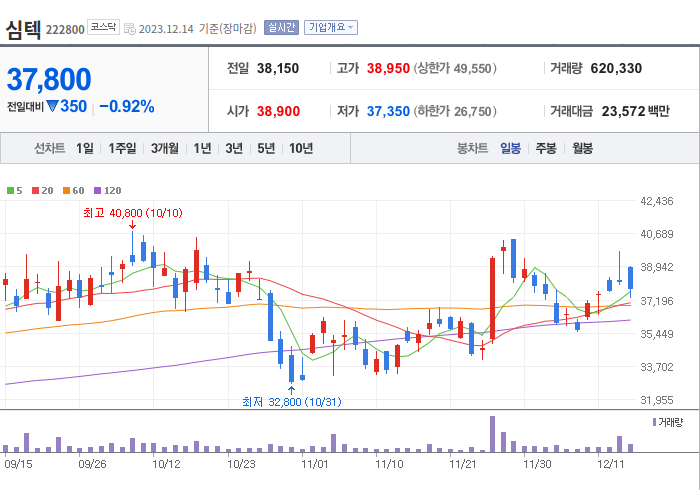Click the 코스닥 market badge
Screen dimensions: 700x490
tap(103, 27)
